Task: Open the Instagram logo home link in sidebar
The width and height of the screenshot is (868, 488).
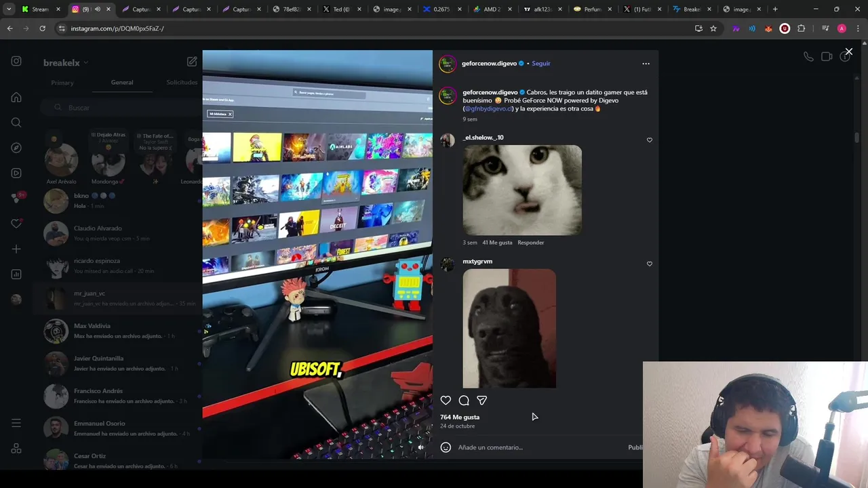Action: pos(16,61)
